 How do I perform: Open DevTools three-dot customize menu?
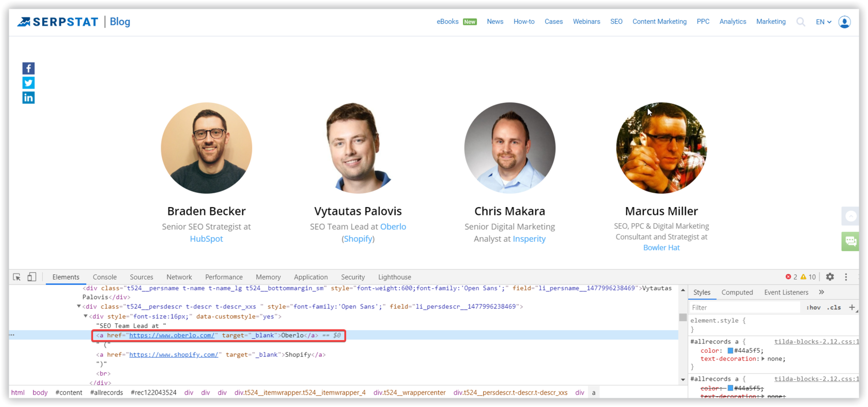point(846,277)
